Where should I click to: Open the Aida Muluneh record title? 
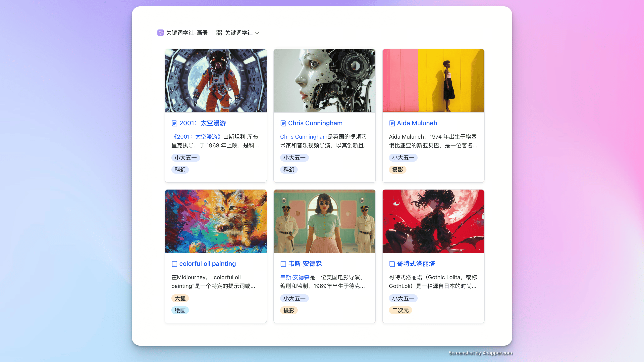pos(417,123)
